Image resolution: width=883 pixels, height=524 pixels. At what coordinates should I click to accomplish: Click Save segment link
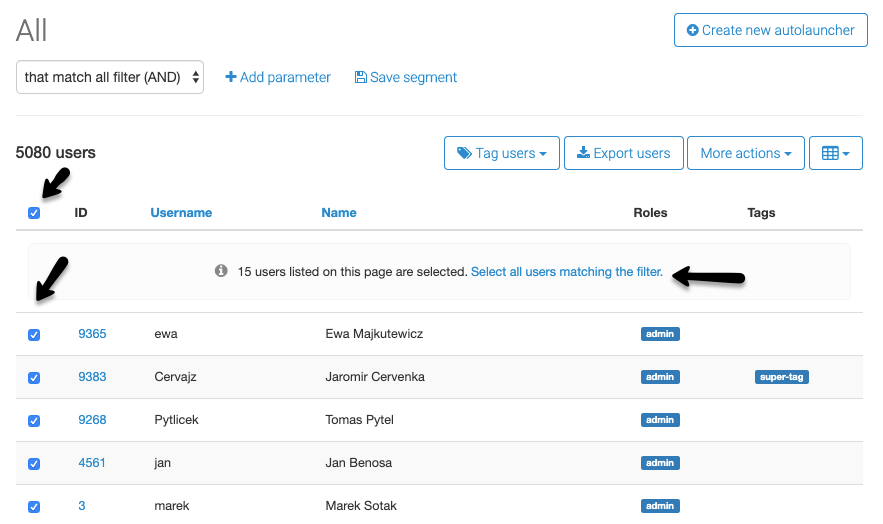coord(405,77)
